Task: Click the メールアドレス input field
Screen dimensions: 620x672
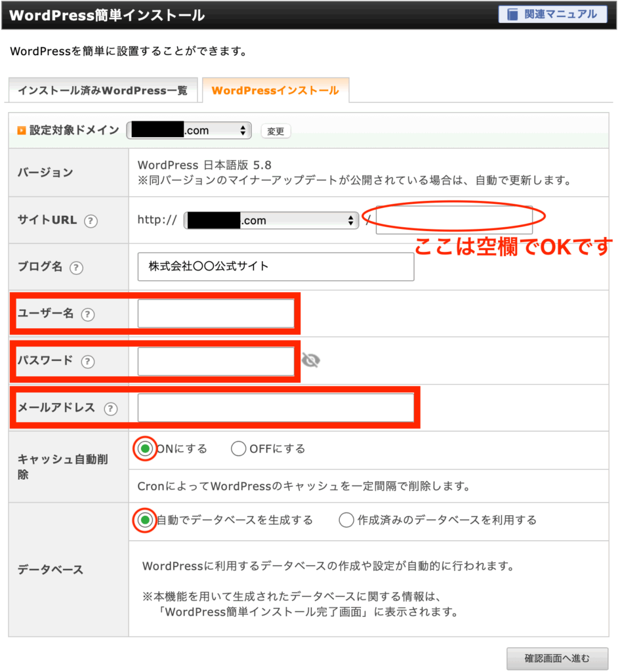Action: coord(276,408)
